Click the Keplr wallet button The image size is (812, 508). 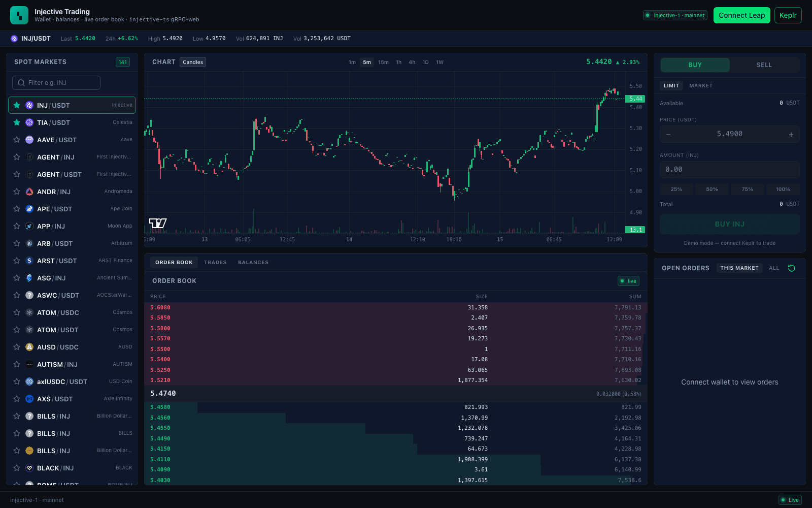pyautogui.click(x=788, y=15)
